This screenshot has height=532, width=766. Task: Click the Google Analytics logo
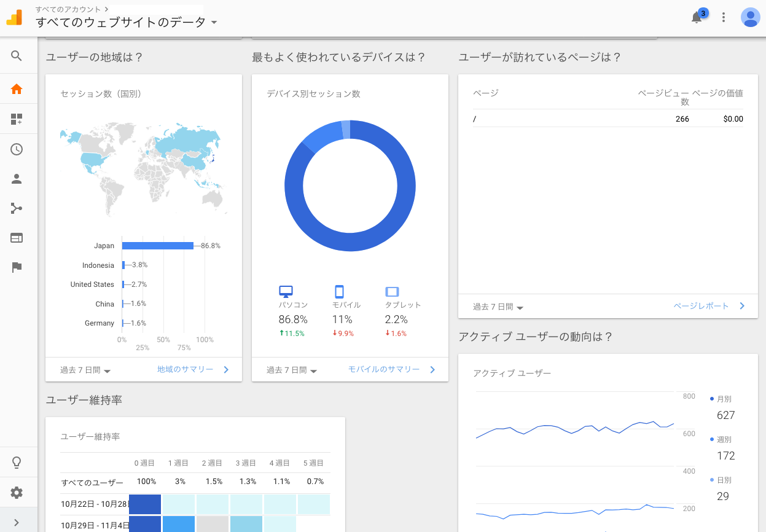coord(14,17)
